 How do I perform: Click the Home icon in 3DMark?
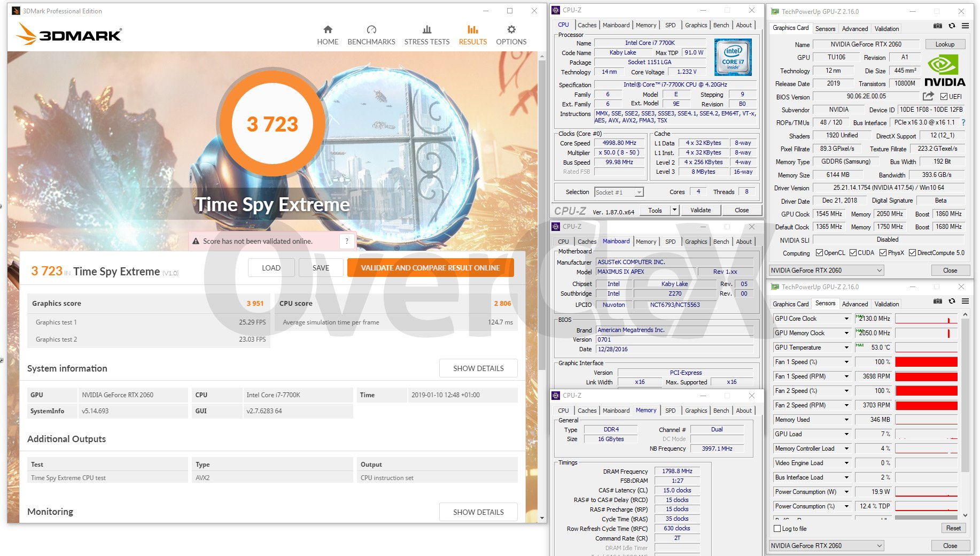pyautogui.click(x=328, y=29)
